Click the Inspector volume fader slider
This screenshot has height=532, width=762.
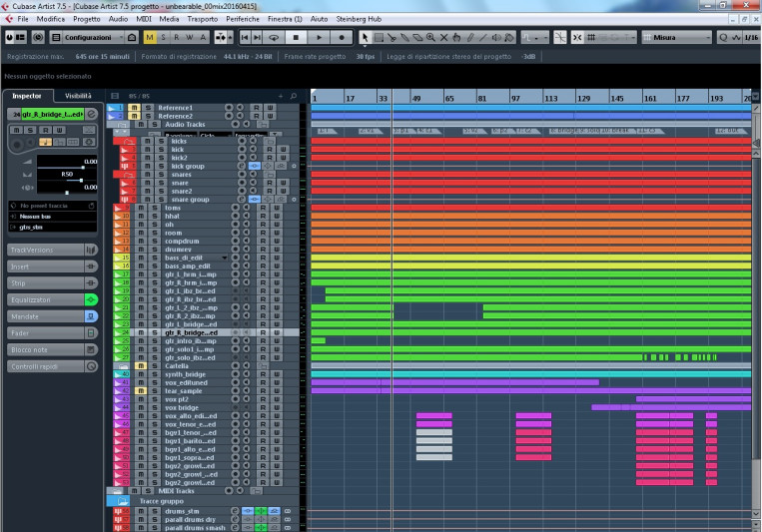tap(67, 167)
